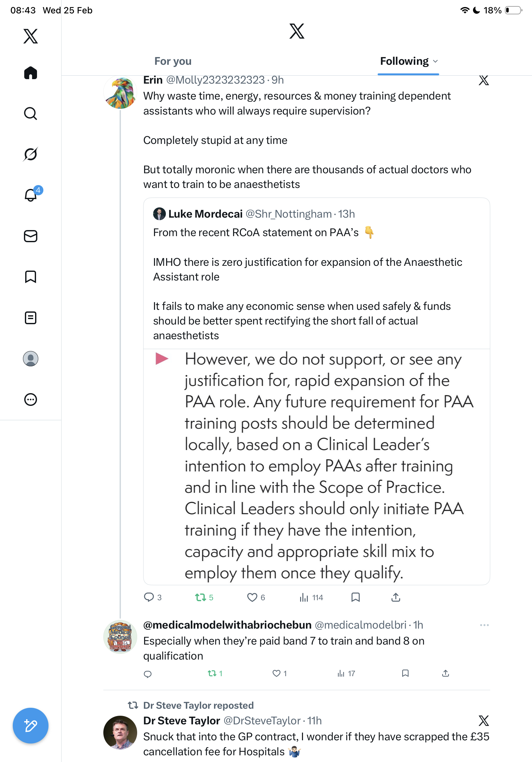Go to Home in the sidebar
The image size is (532, 762).
[x=31, y=73]
